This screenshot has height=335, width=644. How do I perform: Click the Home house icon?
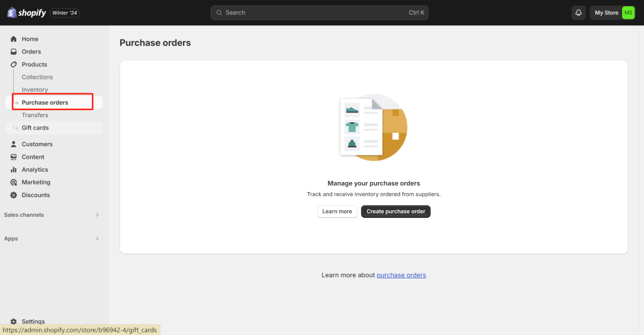tap(14, 38)
